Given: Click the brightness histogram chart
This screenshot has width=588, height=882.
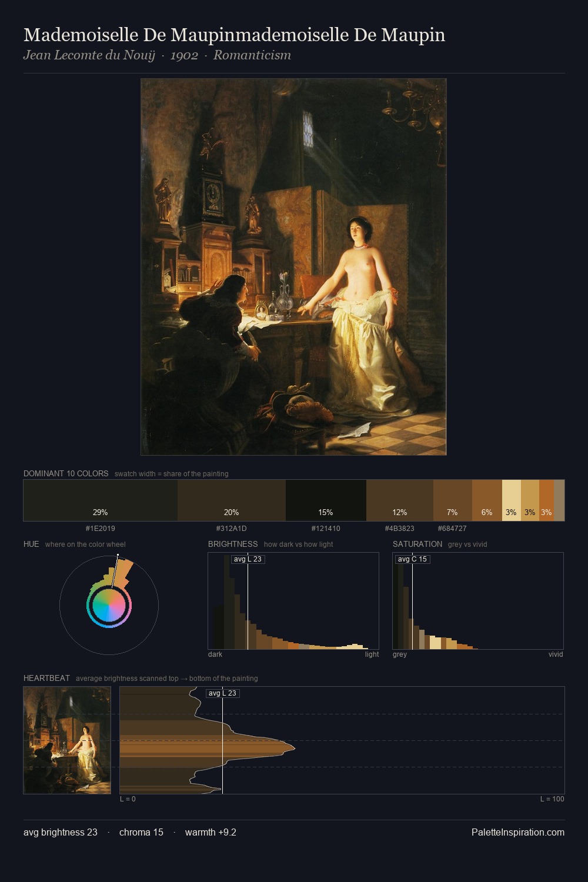Looking at the screenshot, I should point(293,601).
